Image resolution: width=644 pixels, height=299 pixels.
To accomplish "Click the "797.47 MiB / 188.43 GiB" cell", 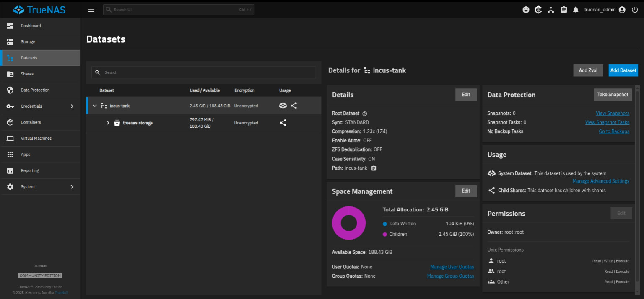I will click(x=202, y=123).
